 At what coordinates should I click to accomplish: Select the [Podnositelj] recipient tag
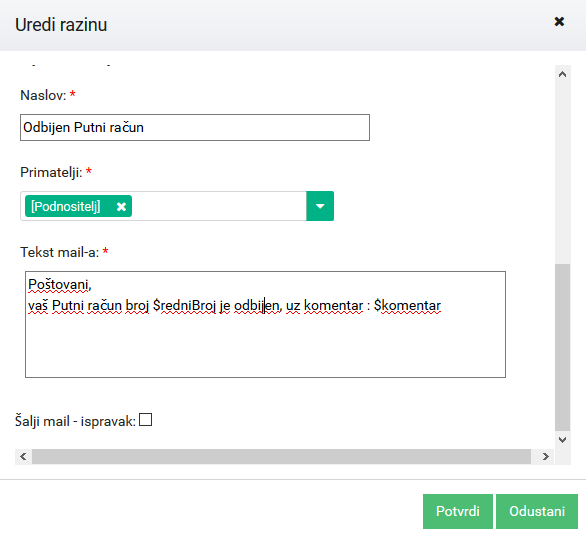click(66, 206)
